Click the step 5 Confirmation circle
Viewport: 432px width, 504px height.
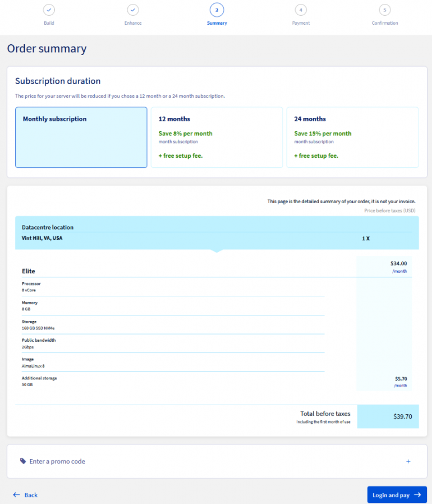(x=384, y=10)
